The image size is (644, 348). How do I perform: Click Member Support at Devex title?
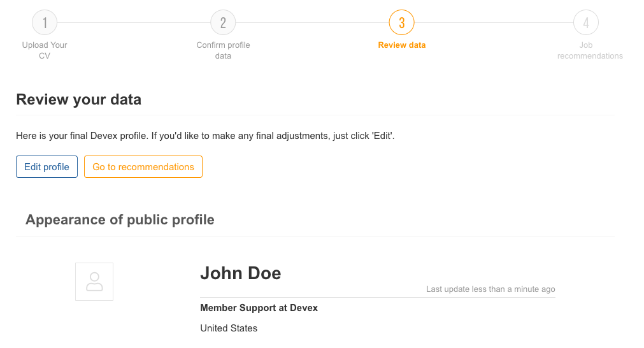point(259,308)
